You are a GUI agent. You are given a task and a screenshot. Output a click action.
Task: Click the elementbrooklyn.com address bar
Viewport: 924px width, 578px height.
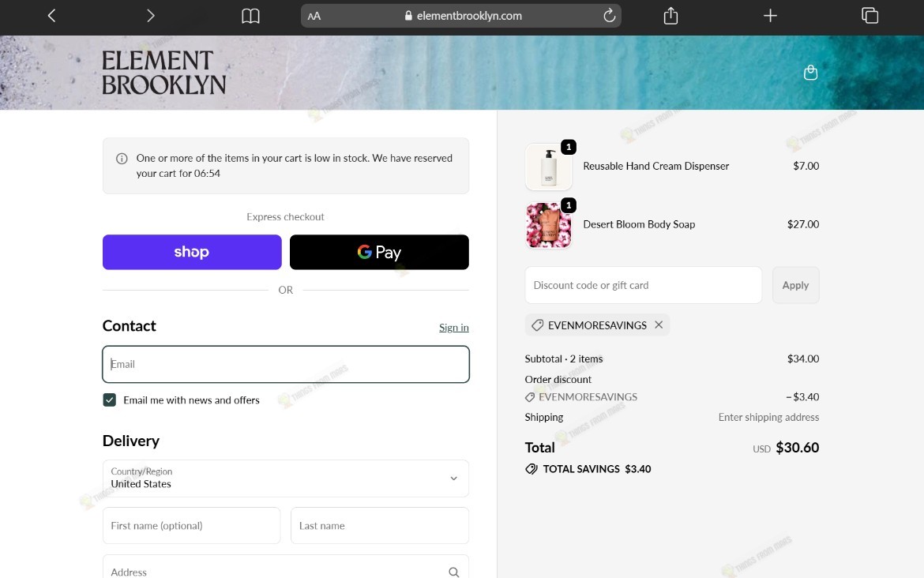coord(461,16)
